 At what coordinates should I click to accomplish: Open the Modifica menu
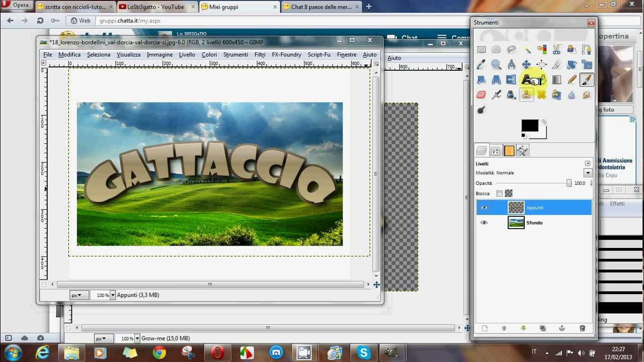point(69,54)
